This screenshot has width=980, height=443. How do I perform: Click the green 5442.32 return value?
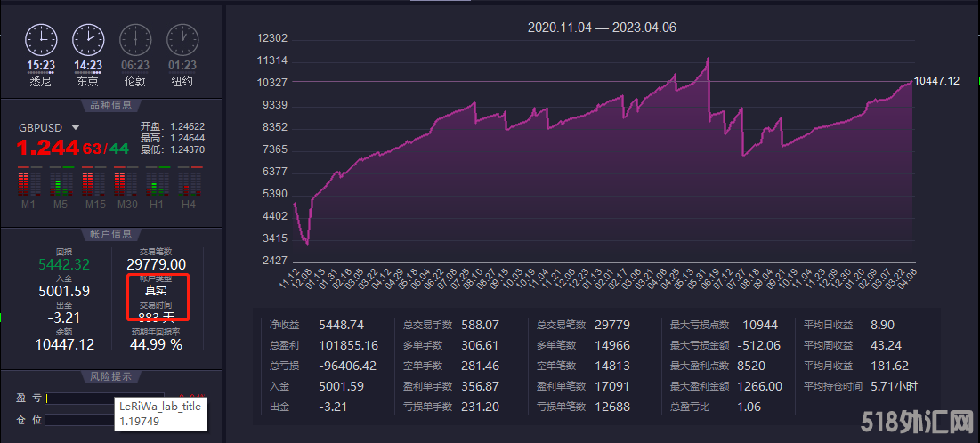pos(64,264)
